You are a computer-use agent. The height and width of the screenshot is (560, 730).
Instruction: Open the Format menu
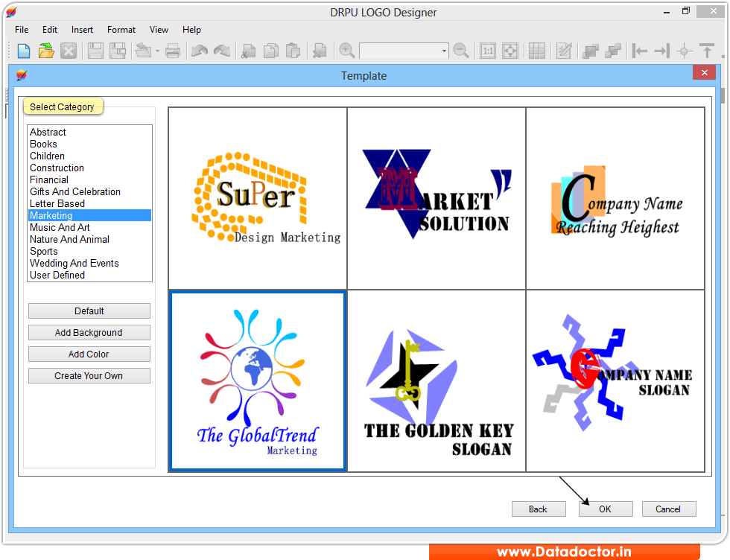point(121,30)
